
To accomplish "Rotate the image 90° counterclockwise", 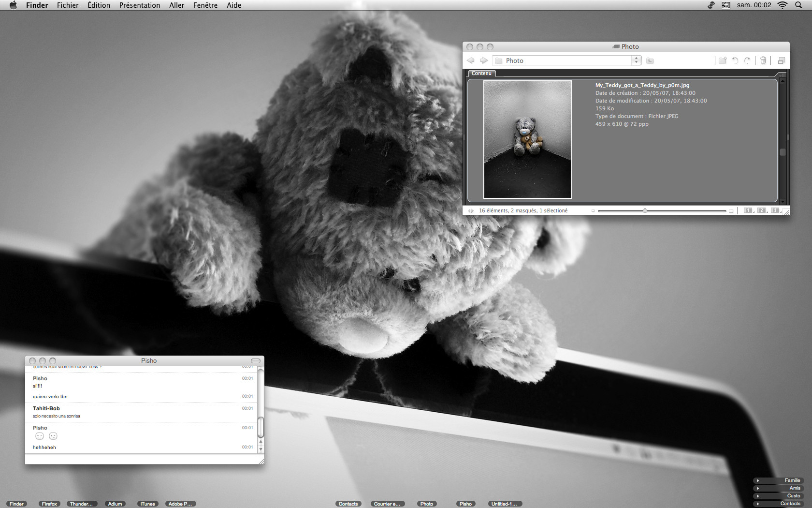I will (735, 60).
